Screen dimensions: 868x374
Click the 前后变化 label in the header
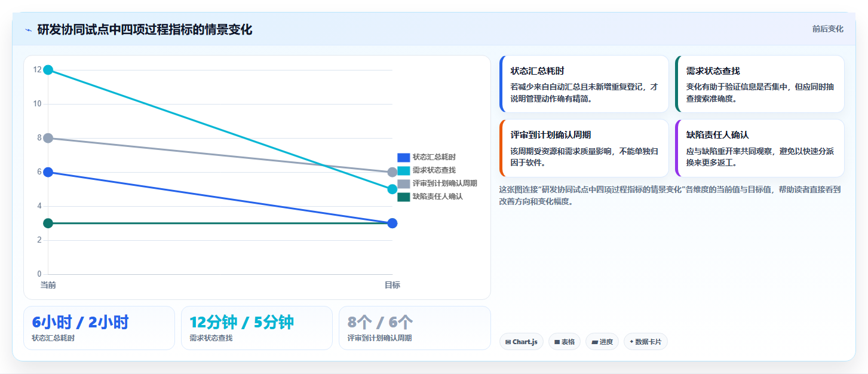coord(827,29)
